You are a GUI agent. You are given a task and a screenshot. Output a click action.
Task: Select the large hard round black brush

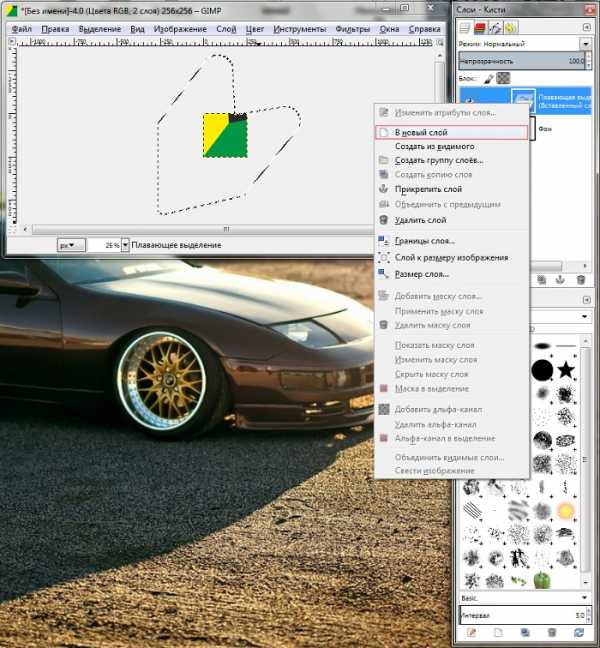(x=542, y=370)
